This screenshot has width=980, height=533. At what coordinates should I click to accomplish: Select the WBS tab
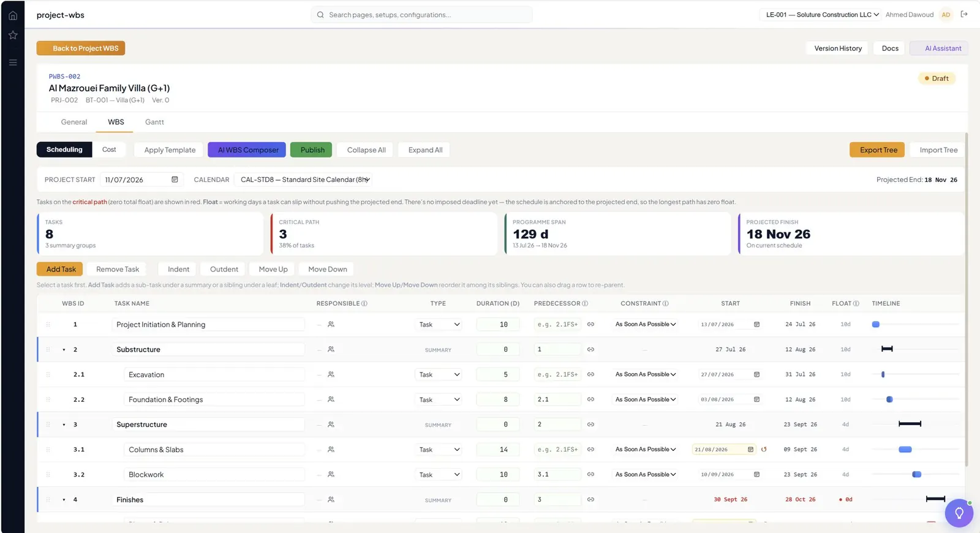click(116, 122)
